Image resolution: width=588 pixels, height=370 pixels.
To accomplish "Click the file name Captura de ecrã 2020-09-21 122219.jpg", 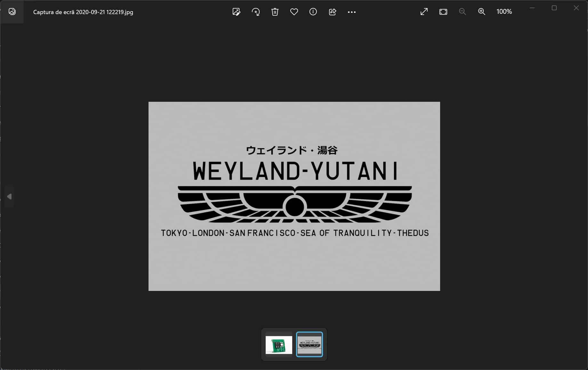I will click(x=83, y=12).
